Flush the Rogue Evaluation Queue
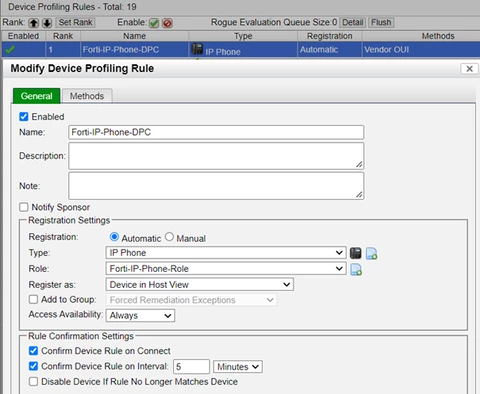 [381, 22]
